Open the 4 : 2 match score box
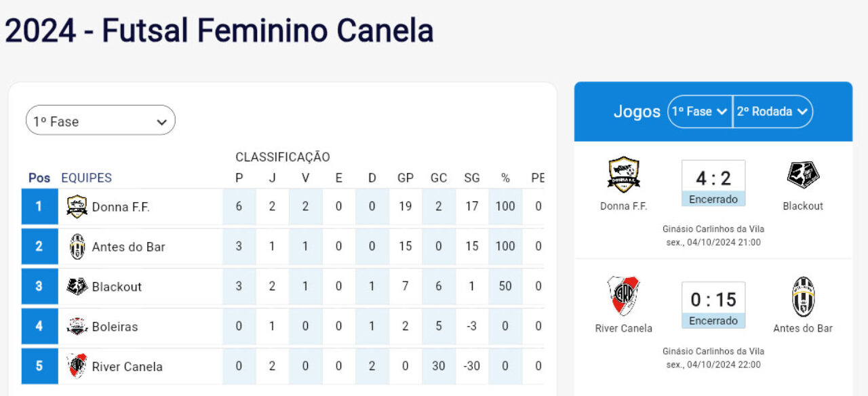The height and width of the screenshot is (396, 868). tap(713, 182)
